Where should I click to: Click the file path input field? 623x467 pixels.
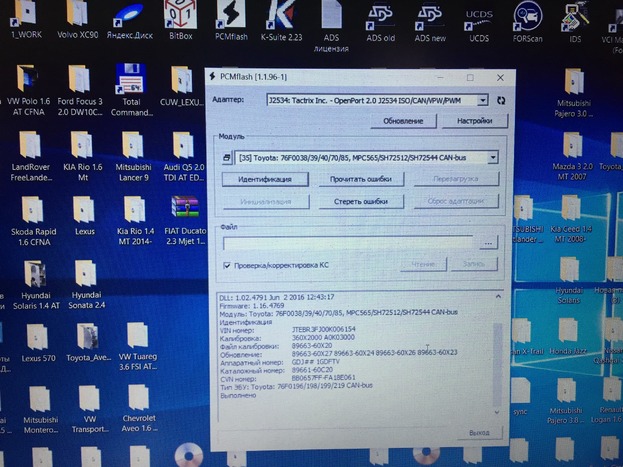pyautogui.click(x=350, y=242)
